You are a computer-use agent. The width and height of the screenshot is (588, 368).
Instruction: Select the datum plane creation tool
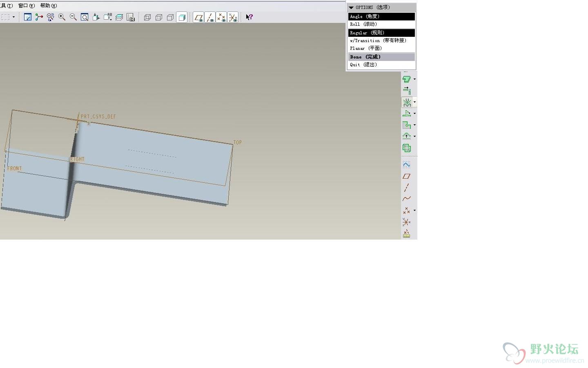[407, 176]
